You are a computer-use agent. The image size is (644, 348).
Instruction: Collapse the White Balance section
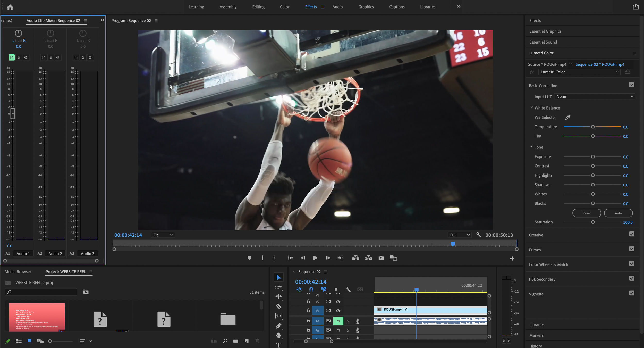pos(531,108)
